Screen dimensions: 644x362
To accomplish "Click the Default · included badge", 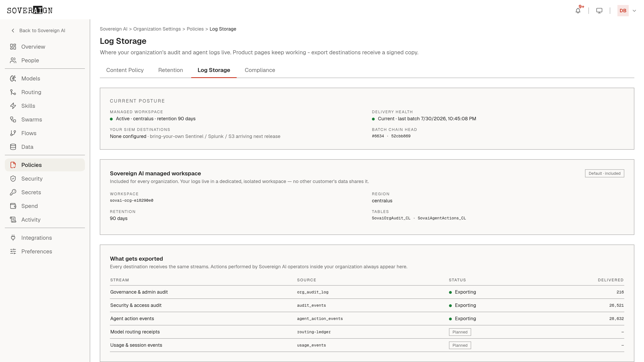I will coord(604,173).
